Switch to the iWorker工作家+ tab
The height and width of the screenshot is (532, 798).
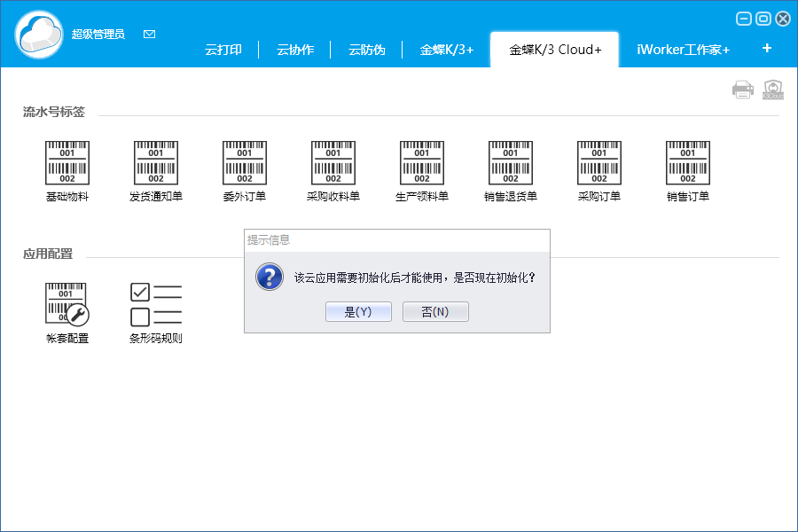coord(683,50)
